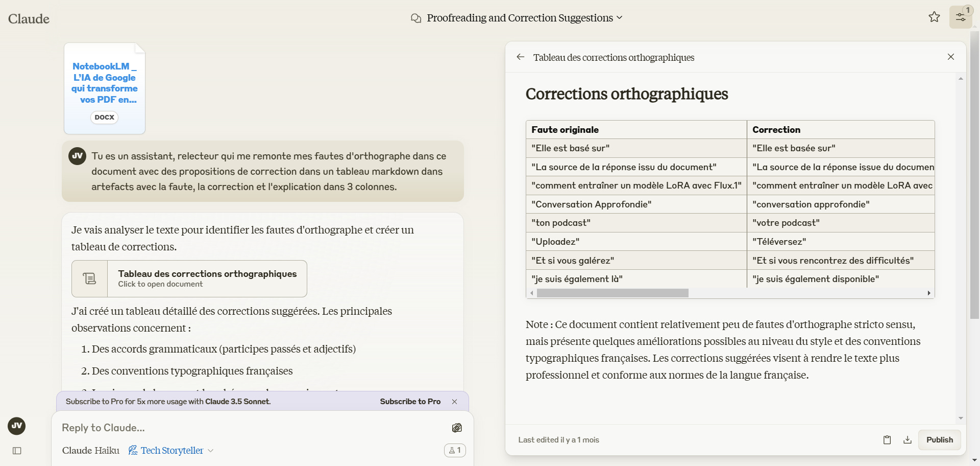Open the chat controls panel icon
The image size is (980, 466).
click(x=961, y=17)
